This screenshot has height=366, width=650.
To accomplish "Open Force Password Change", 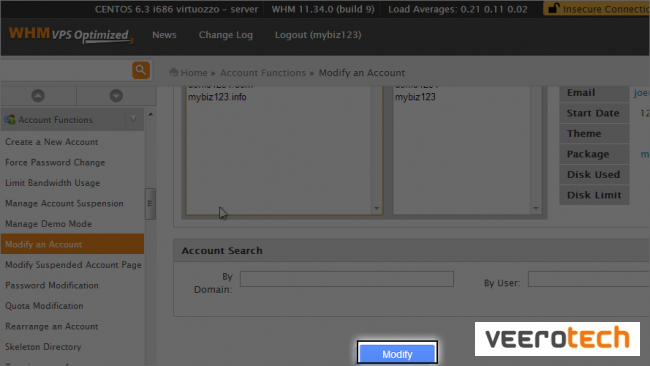I will pyautogui.click(x=55, y=162).
